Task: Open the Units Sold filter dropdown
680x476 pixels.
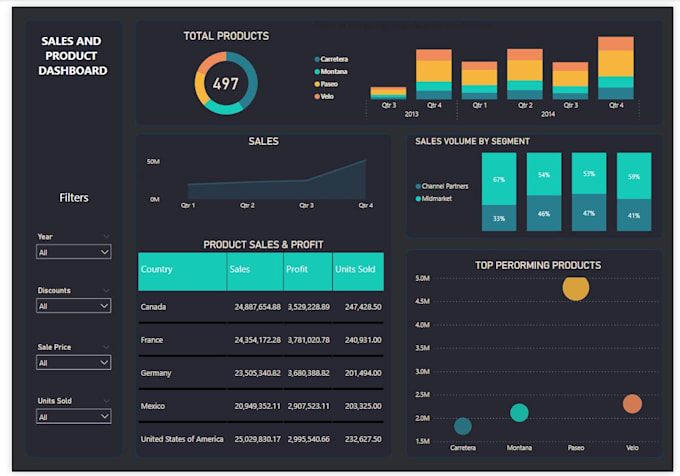Action: (74, 417)
